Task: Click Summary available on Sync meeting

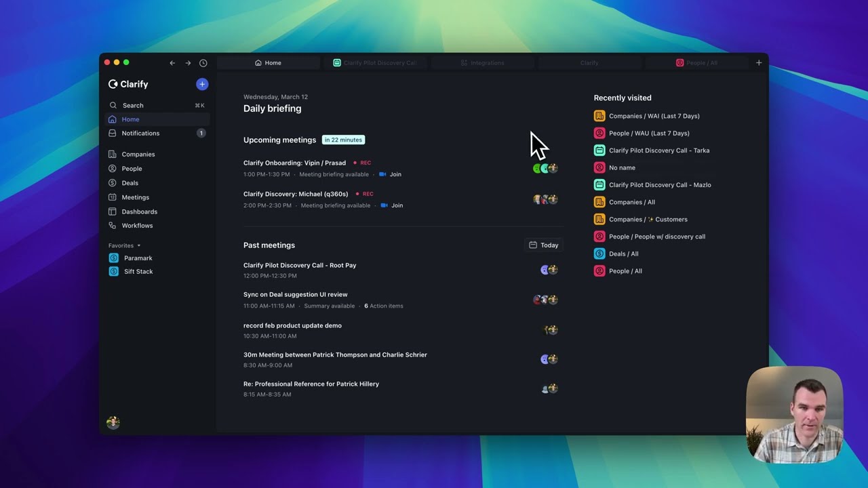Action: pyautogui.click(x=329, y=306)
